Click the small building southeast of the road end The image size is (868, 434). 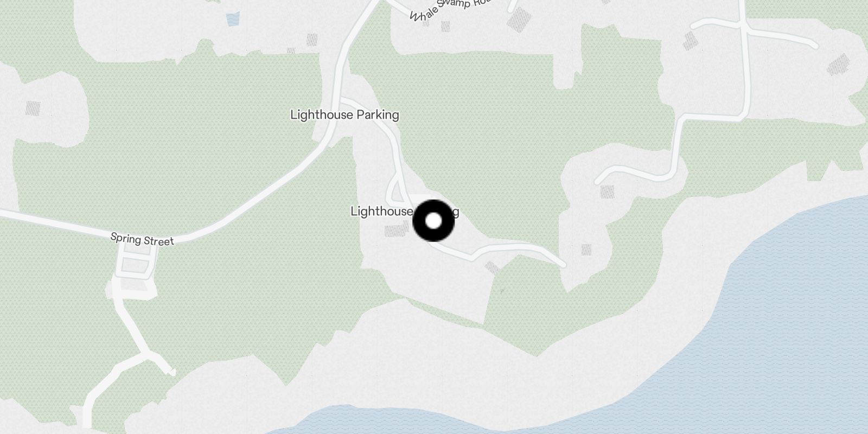586,250
